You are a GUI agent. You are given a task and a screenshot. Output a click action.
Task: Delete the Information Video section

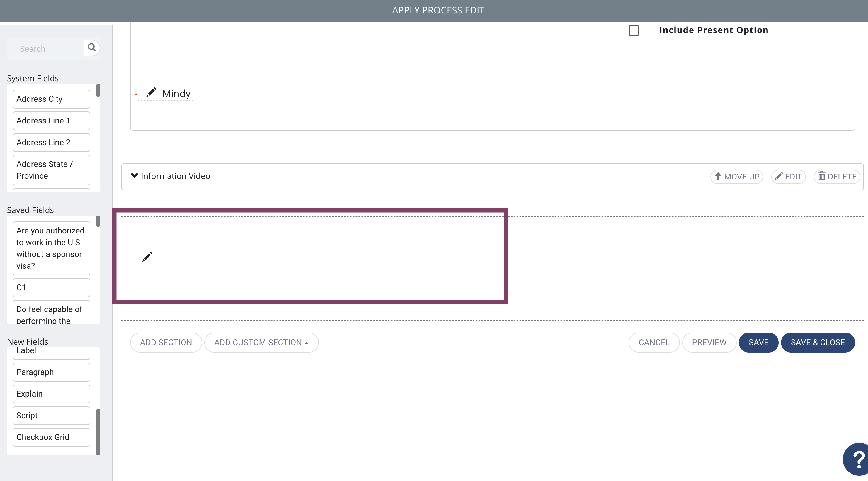pyautogui.click(x=837, y=176)
